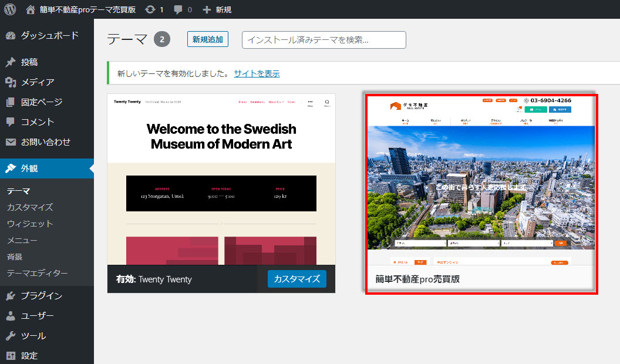Follow the サイトを表示 link

tap(257, 73)
